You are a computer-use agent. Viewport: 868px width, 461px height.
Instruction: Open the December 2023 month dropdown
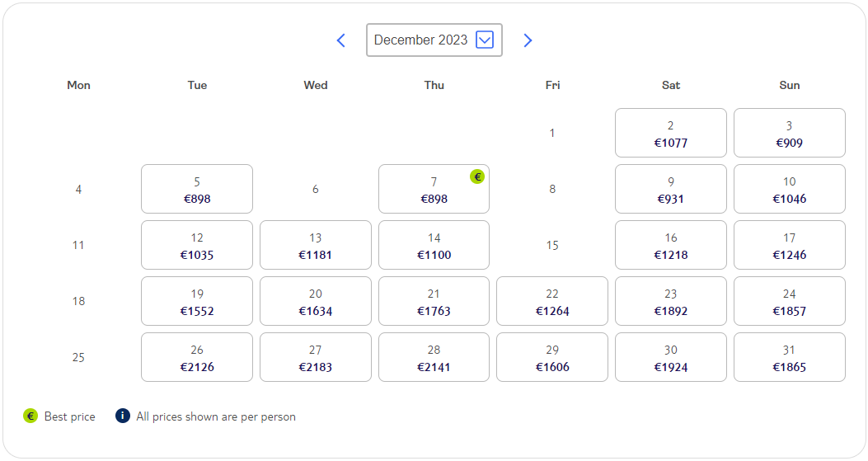point(434,40)
